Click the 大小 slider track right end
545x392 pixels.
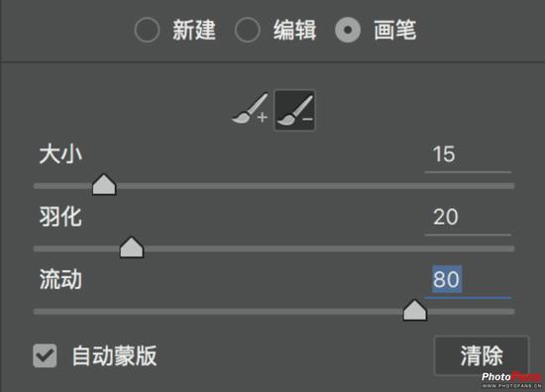[x=511, y=186]
